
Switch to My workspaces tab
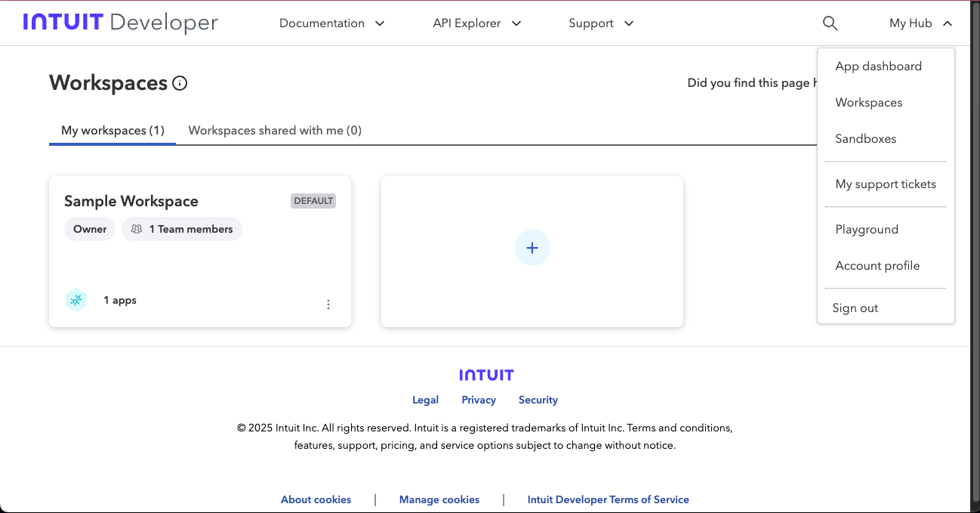click(x=112, y=131)
